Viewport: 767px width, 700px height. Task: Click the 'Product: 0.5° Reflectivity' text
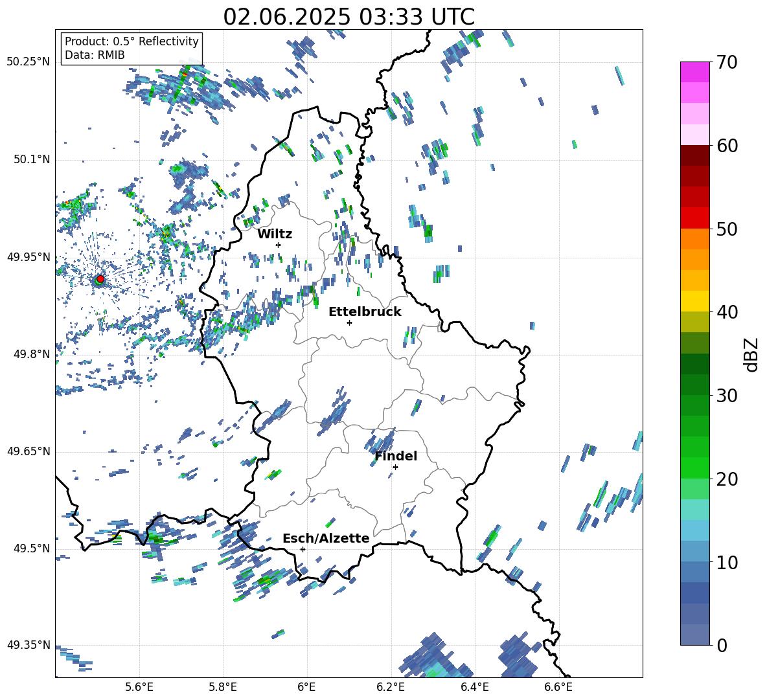(132, 41)
